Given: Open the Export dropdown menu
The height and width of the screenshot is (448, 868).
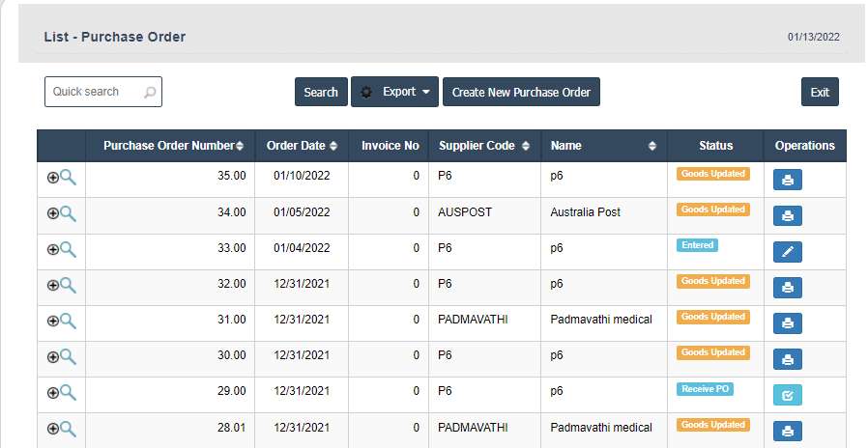Looking at the screenshot, I should coord(394,93).
